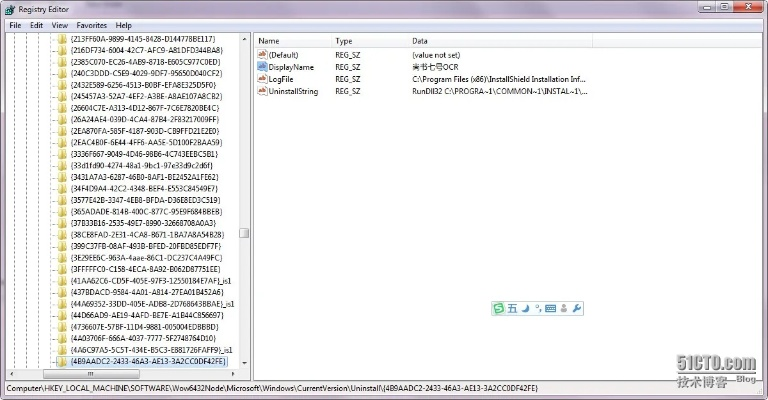Click the UninstallString value icon
The image size is (768, 400).
262,92
